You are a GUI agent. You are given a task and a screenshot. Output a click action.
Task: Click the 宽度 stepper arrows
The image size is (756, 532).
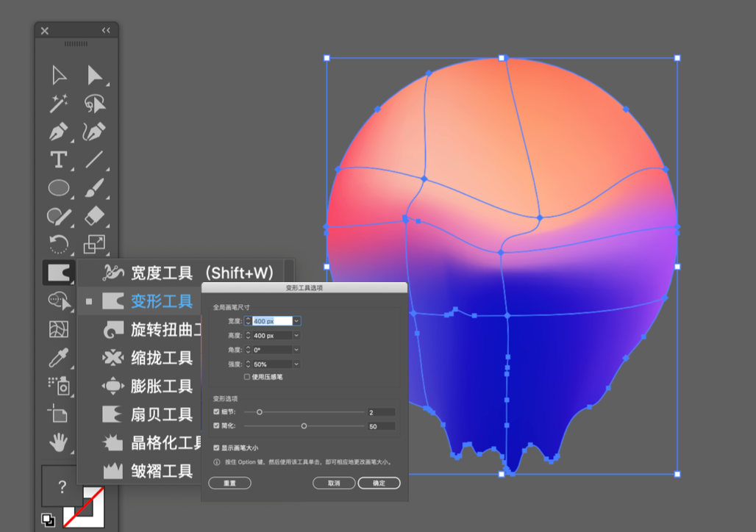(x=248, y=321)
